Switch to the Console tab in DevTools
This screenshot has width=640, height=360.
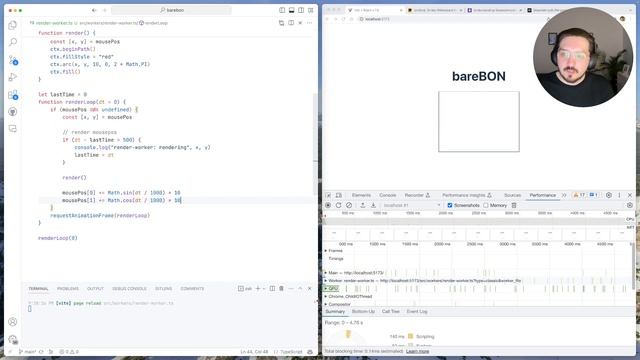click(388, 195)
